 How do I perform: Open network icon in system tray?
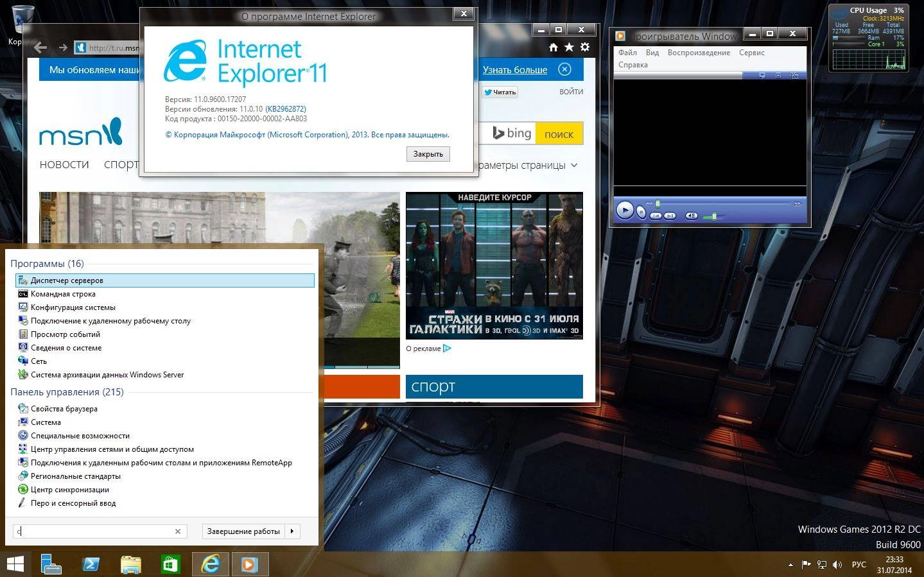[x=822, y=565]
